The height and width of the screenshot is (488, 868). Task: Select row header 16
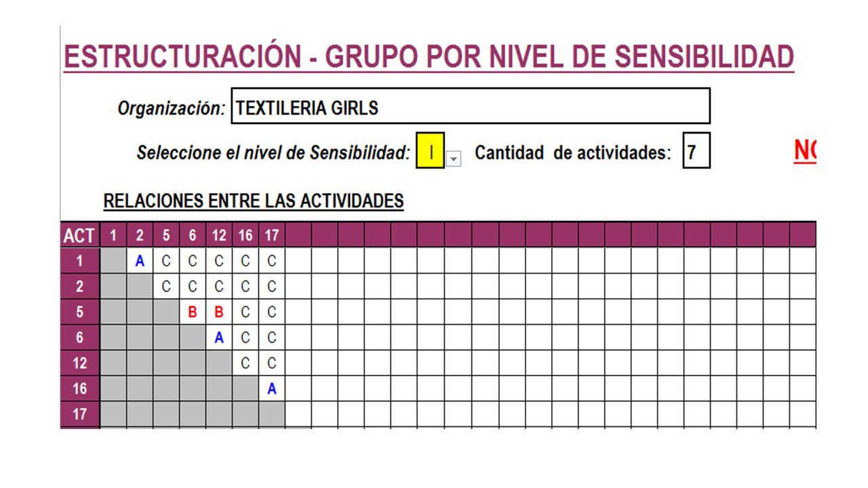coord(80,389)
